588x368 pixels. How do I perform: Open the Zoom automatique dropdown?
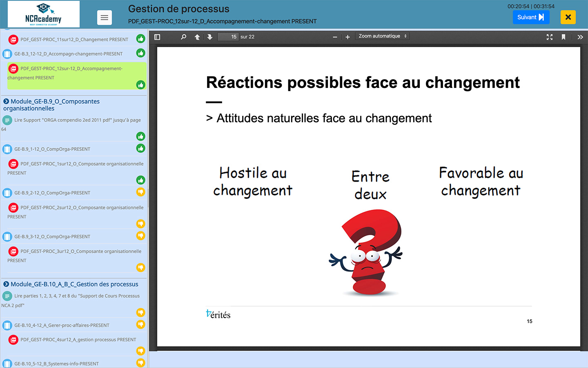pos(382,36)
